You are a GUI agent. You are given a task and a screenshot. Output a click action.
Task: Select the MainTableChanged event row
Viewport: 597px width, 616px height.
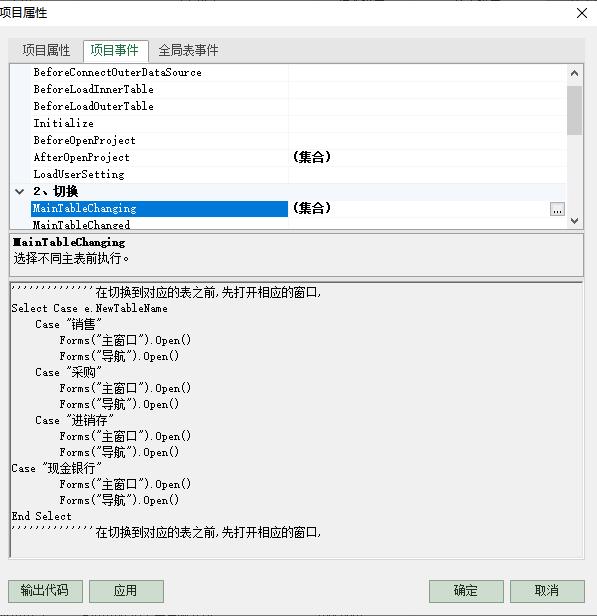pos(288,224)
